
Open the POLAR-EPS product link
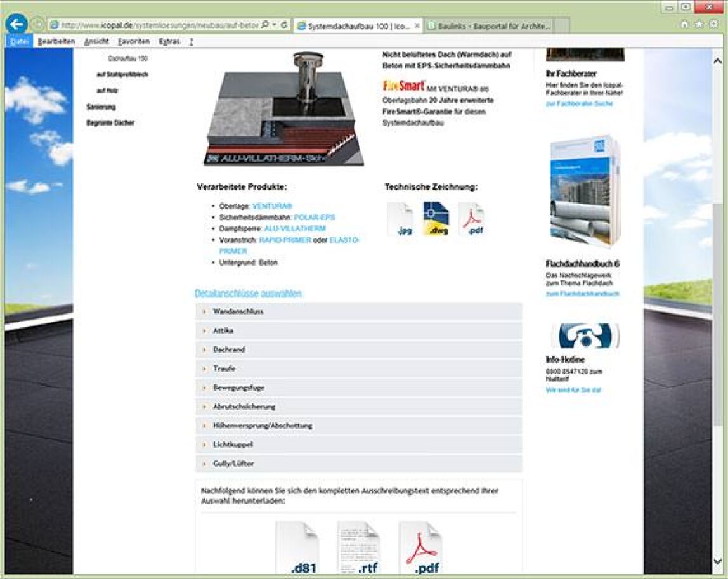(315, 217)
